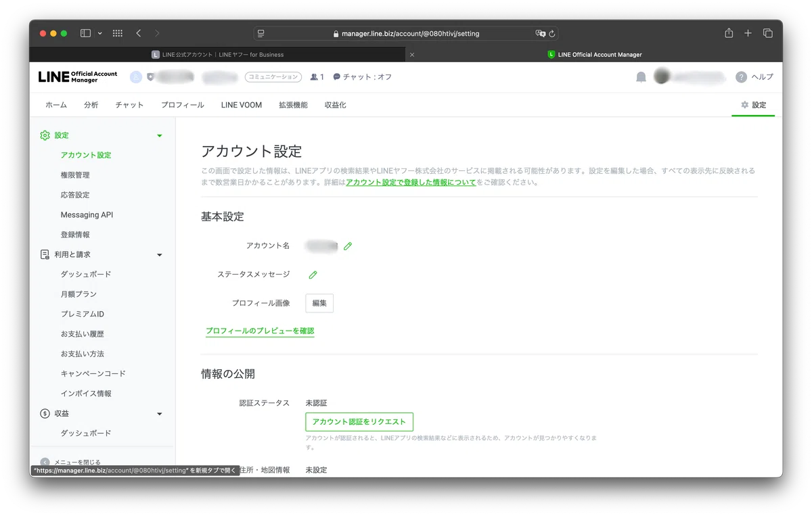Click the 収益 dollar icon

click(x=45, y=413)
